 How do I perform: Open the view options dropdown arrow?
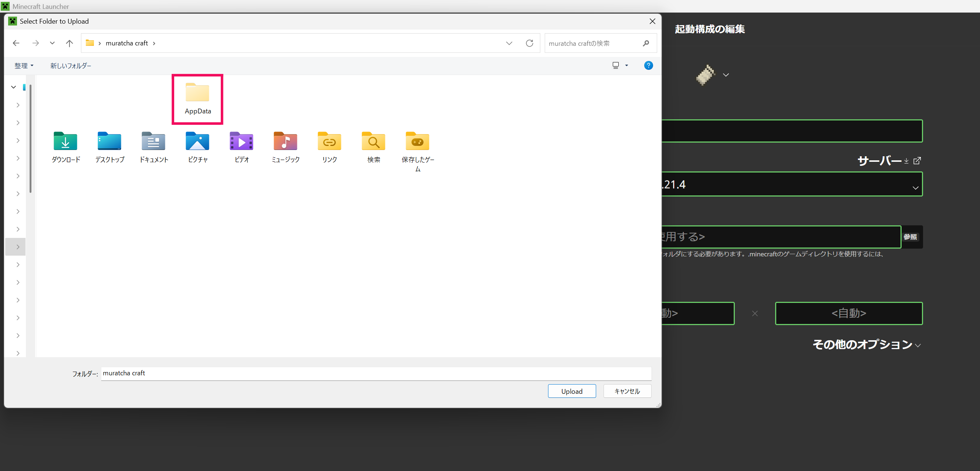pos(626,66)
